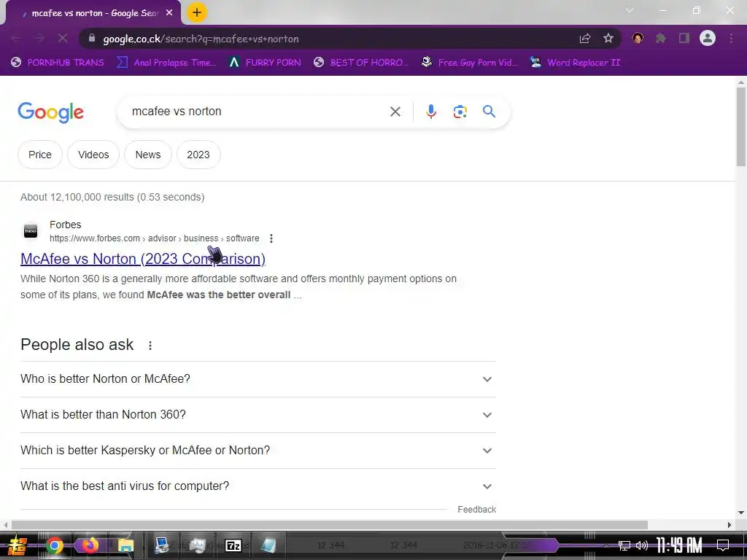Click the new tab plus button
Screen dimensions: 747x560
[197, 12]
